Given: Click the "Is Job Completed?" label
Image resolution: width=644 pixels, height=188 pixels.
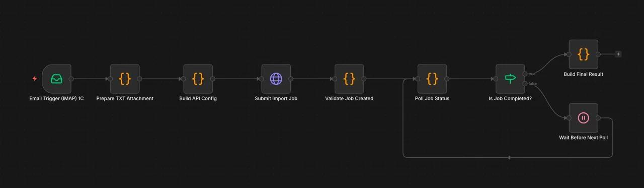Looking at the screenshot, I should click(510, 98).
